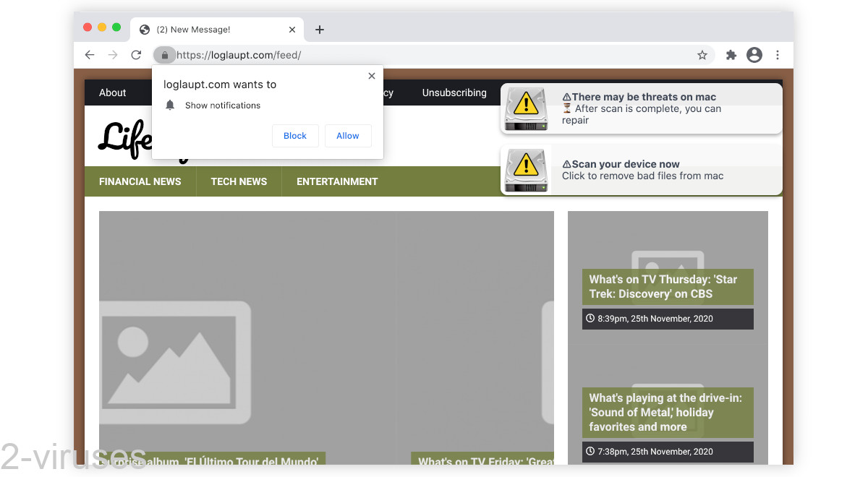Block notifications from loglaupt.com
Screen dimensions: 868x477
[295, 136]
